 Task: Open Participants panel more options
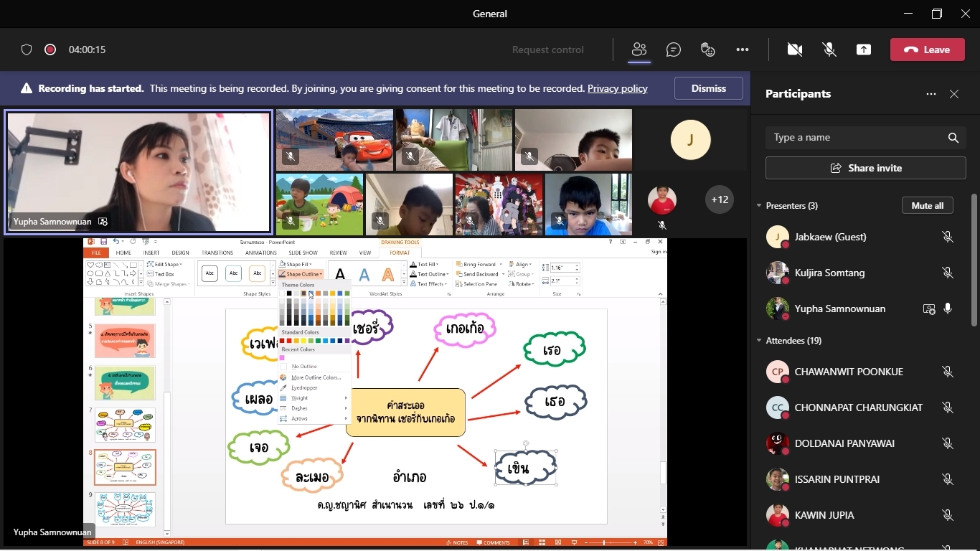931,94
